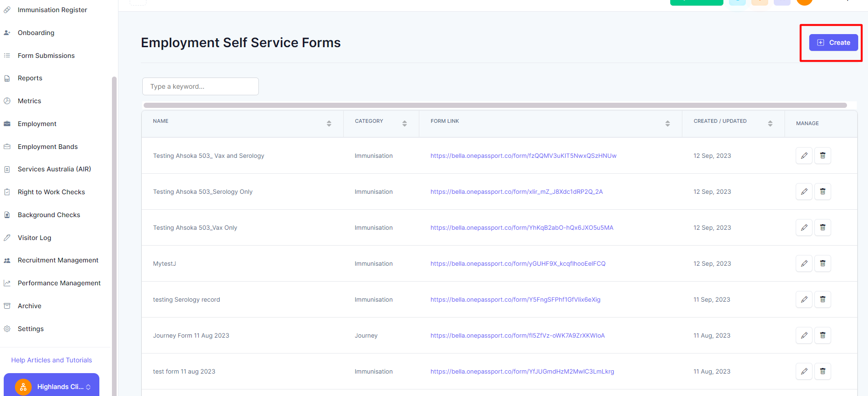Delete the Testing Ahsoka 503_Vax Only form
The height and width of the screenshot is (396, 868).
tap(823, 227)
